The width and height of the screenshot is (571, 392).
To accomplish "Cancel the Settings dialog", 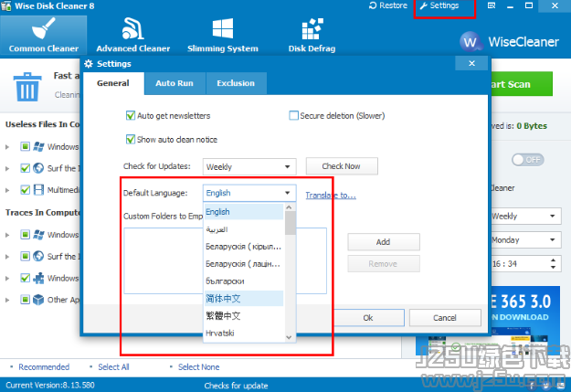I will (445, 318).
